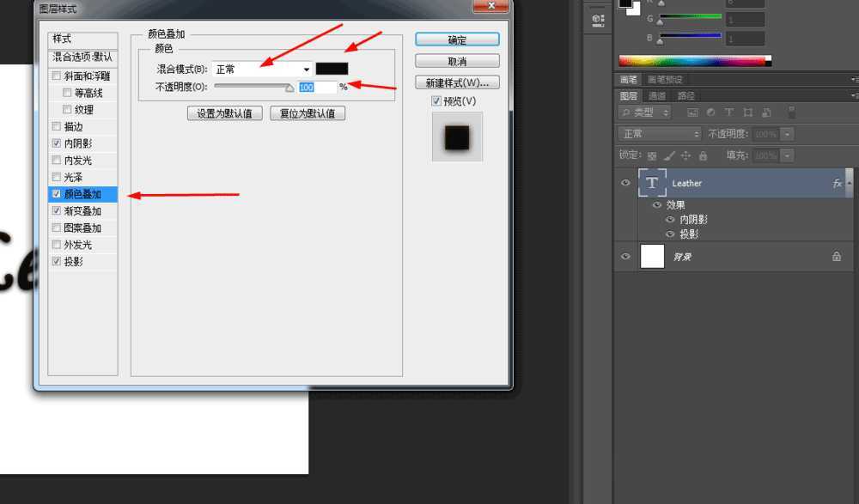Enable lock transparent pixels in Layers panel
Viewport: 859px width, 504px height.
[x=651, y=155]
